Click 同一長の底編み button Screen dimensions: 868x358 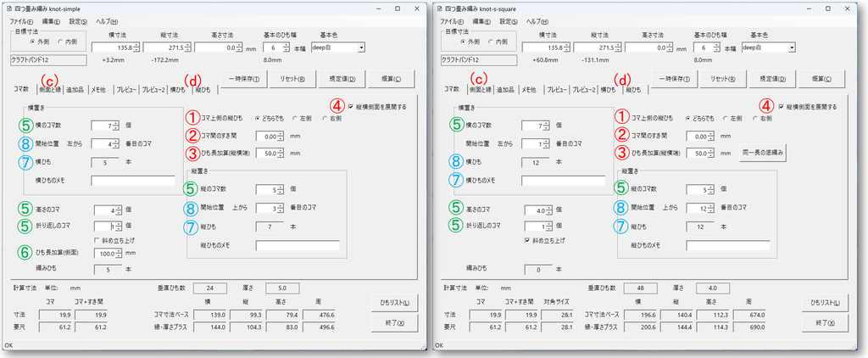coord(763,153)
